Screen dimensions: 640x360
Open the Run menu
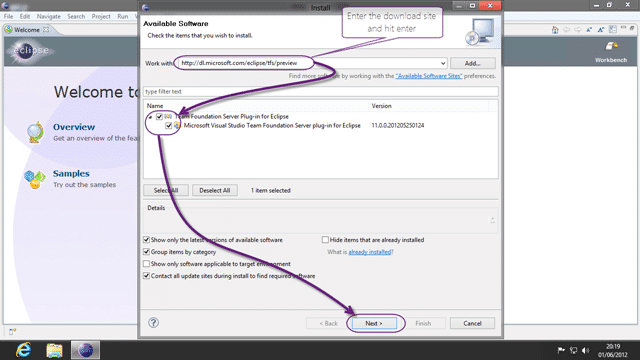click(x=122, y=16)
